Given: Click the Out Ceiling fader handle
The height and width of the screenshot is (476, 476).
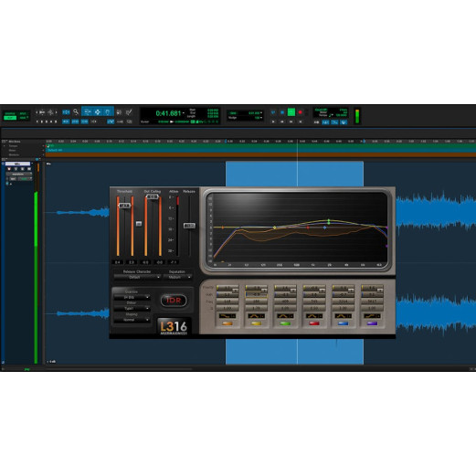Looking at the screenshot, I should point(153,196).
